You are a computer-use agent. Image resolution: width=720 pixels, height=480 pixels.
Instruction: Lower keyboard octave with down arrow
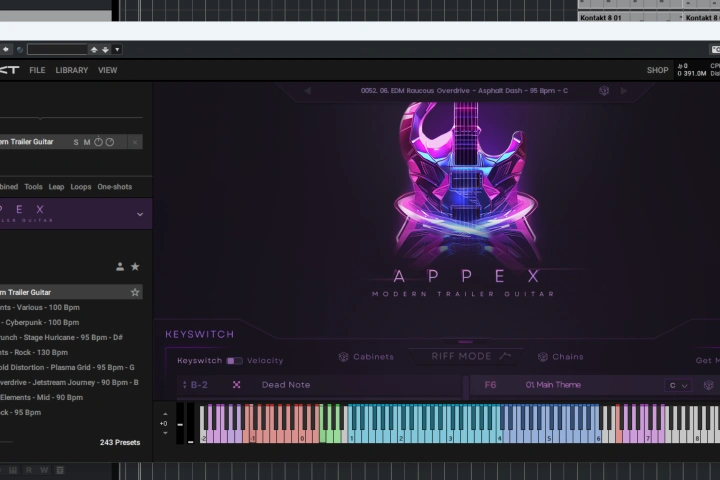[x=165, y=433]
